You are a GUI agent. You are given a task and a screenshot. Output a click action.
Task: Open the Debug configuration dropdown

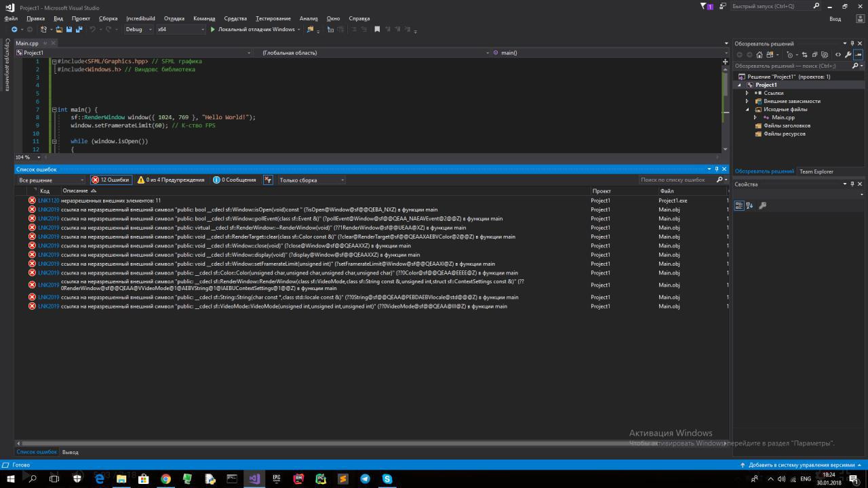138,29
